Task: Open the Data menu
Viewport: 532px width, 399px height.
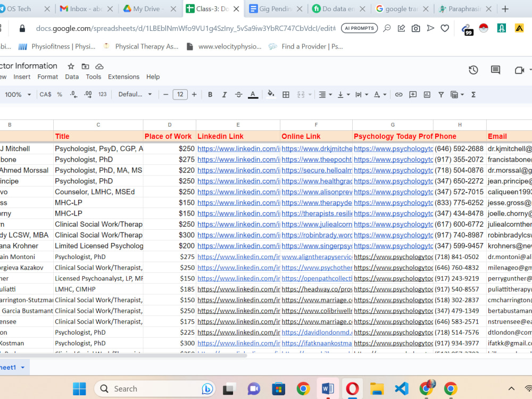Action: 72,77
